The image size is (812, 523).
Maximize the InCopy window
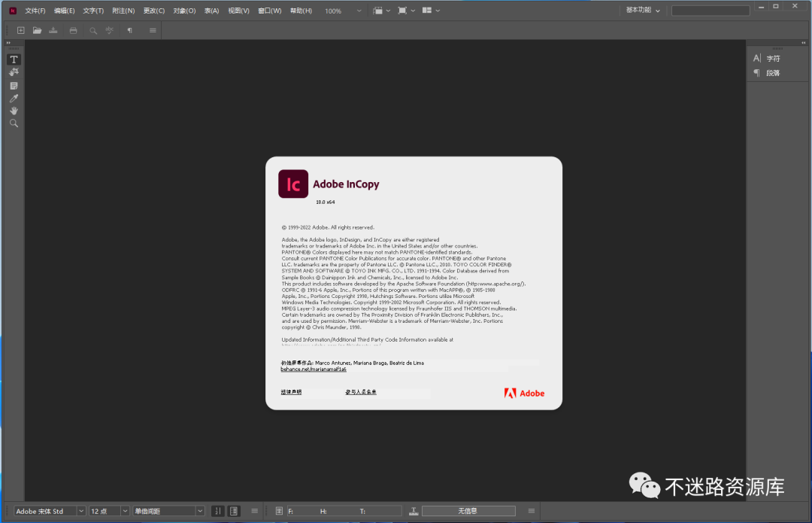coord(776,7)
